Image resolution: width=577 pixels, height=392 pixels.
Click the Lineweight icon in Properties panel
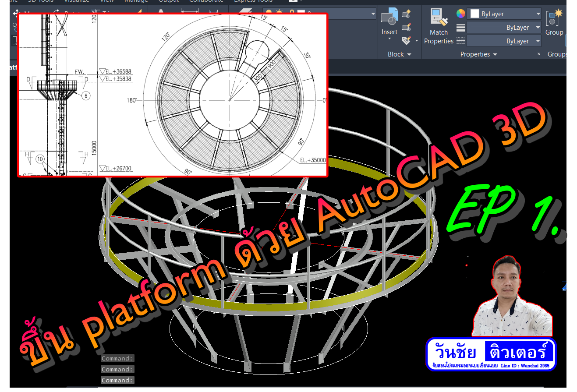tap(460, 27)
